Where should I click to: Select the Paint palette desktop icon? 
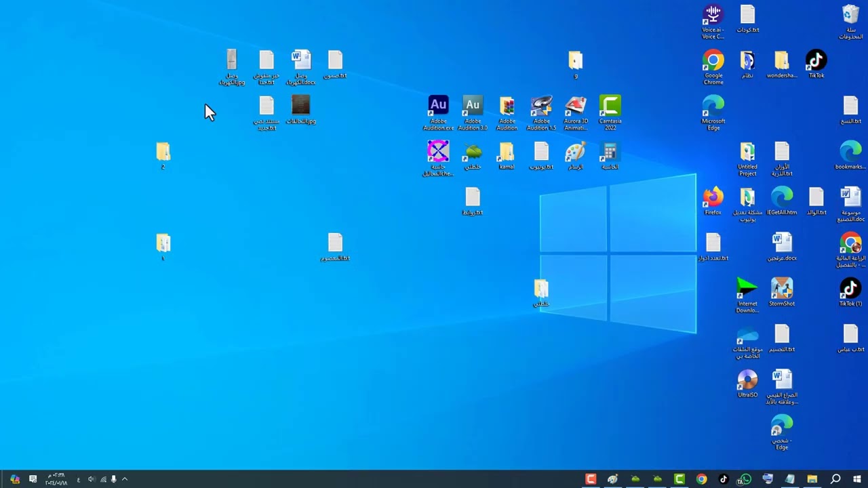pos(576,156)
